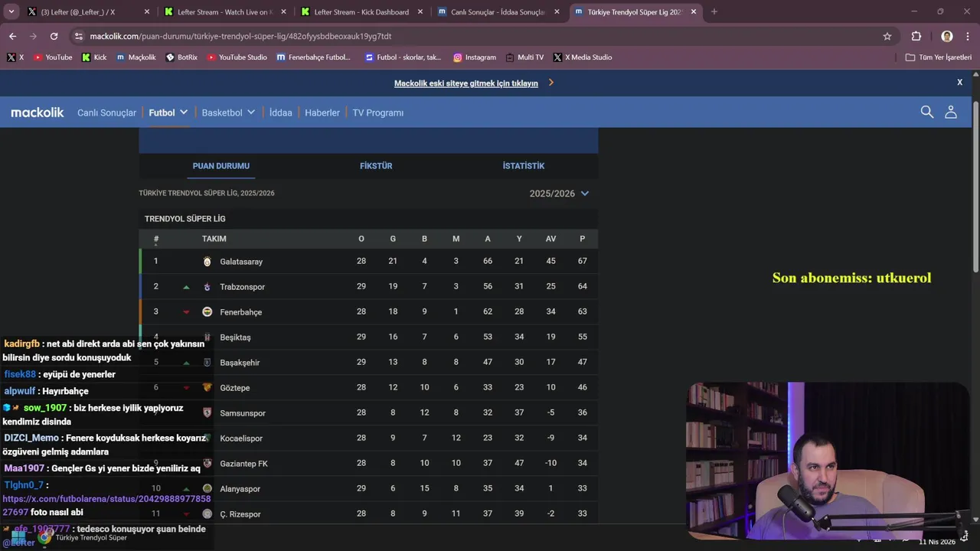
Task: Open the Gaziantep FK team link
Action: tap(243, 464)
